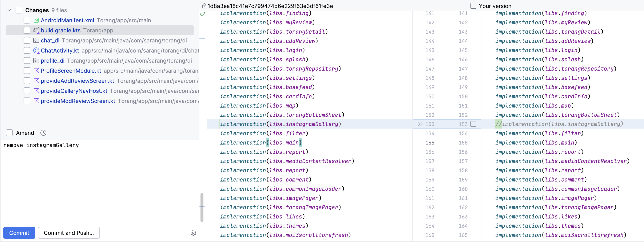Viewport: 644px width, 242px height.
Task: Click the commit message history clock icon
Action: click(x=43, y=133)
